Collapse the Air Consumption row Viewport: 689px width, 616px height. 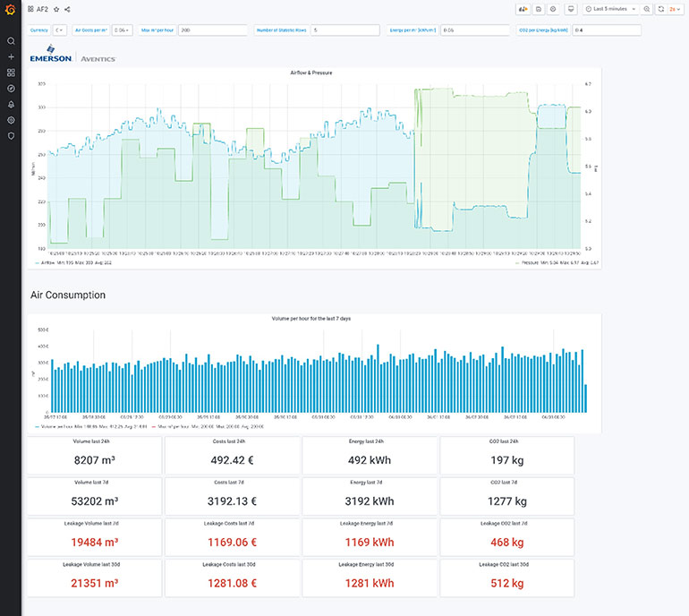tap(68, 295)
